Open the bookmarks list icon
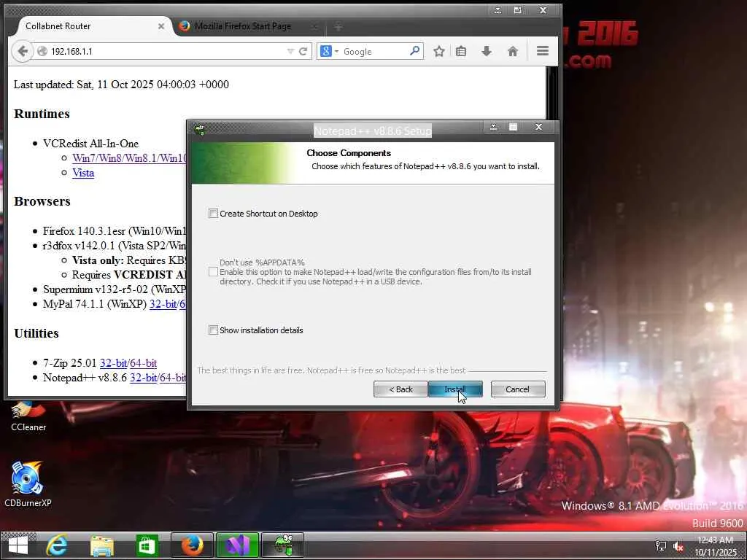The height and width of the screenshot is (560, 747). (x=461, y=51)
